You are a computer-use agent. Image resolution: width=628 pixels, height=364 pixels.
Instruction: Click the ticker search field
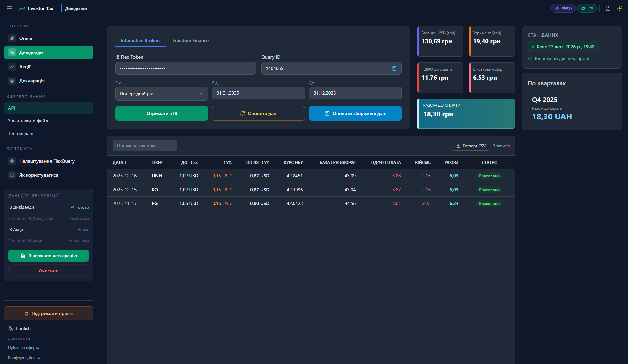(145, 146)
